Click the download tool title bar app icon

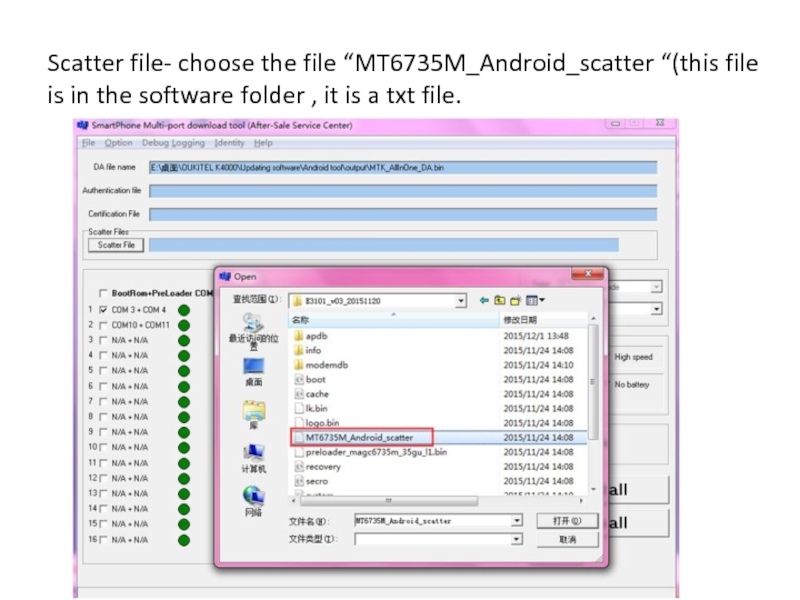(x=82, y=125)
